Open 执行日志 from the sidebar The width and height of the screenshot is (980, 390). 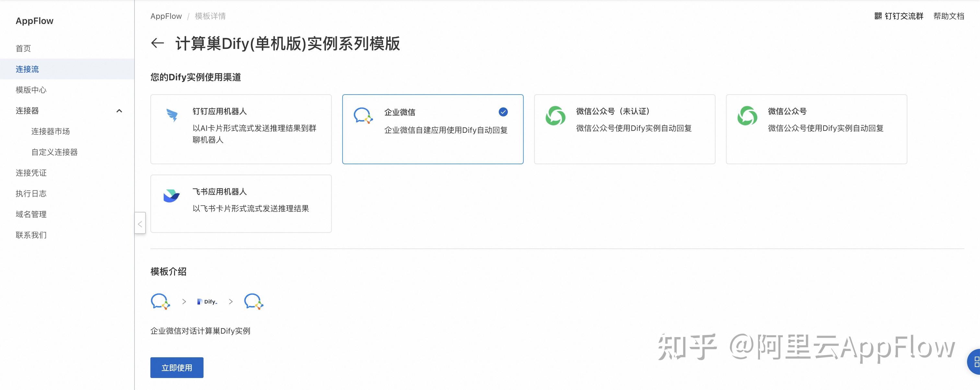pyautogui.click(x=31, y=193)
